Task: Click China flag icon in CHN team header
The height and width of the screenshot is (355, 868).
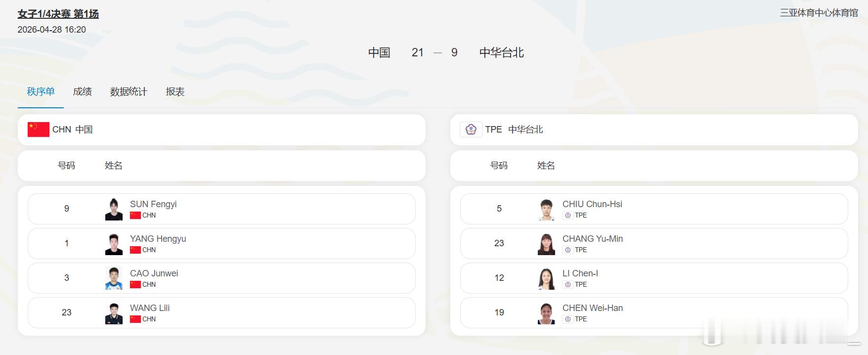Action: coord(38,130)
